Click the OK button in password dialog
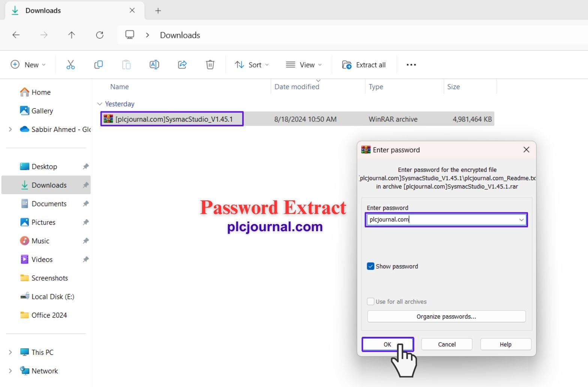The image size is (588, 387). (x=388, y=344)
